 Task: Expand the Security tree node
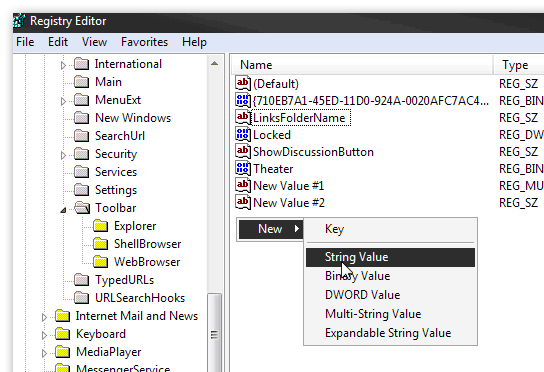pos(63,155)
